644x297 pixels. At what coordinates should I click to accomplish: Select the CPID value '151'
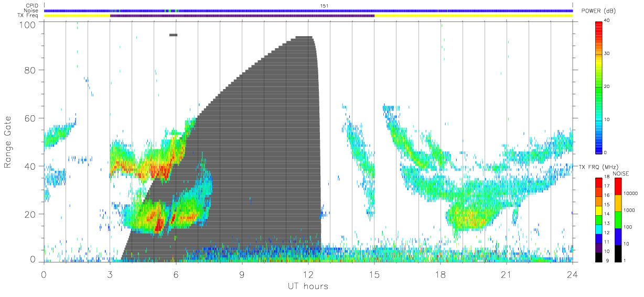[324, 6]
